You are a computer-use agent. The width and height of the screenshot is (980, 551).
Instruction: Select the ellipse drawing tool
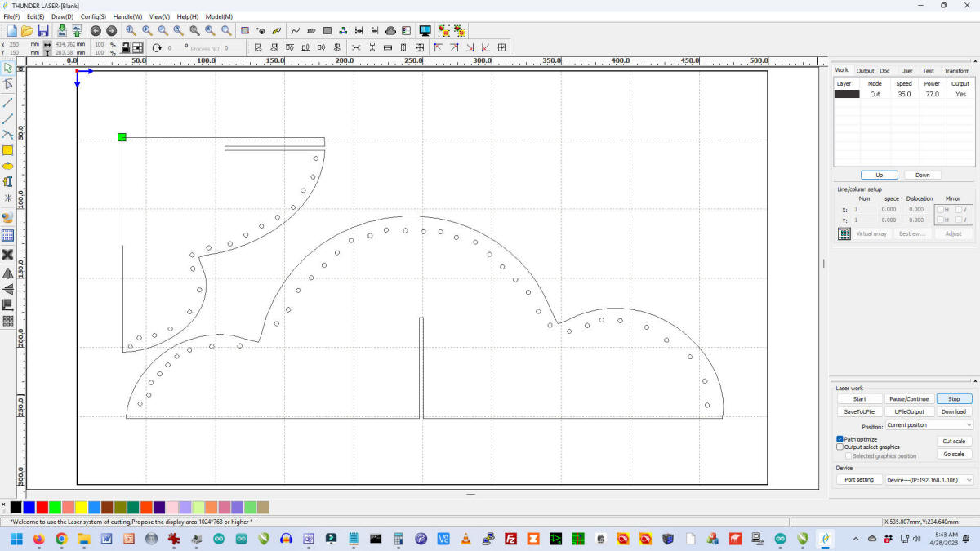pos(8,166)
